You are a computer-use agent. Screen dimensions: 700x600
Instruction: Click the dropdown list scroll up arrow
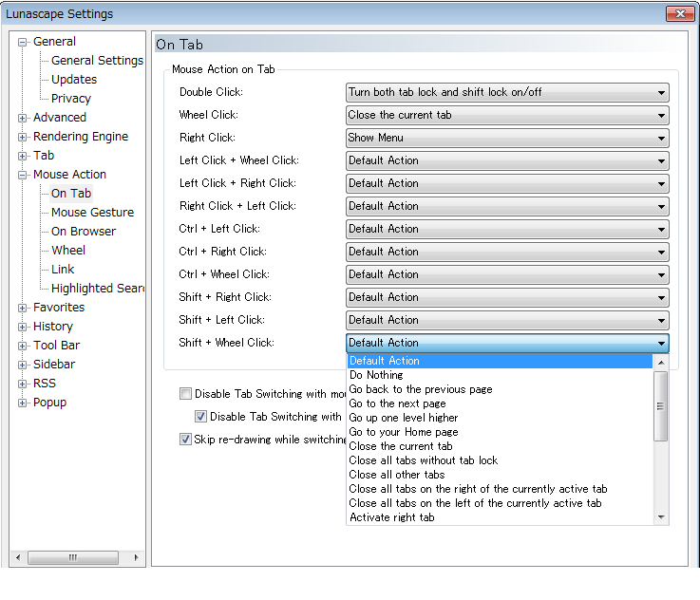[661, 363]
